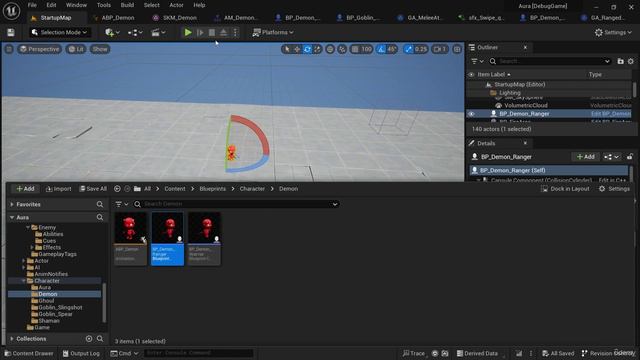640x360 pixels.
Task: Start Play in Editor with the green arrow
Action: point(188,32)
